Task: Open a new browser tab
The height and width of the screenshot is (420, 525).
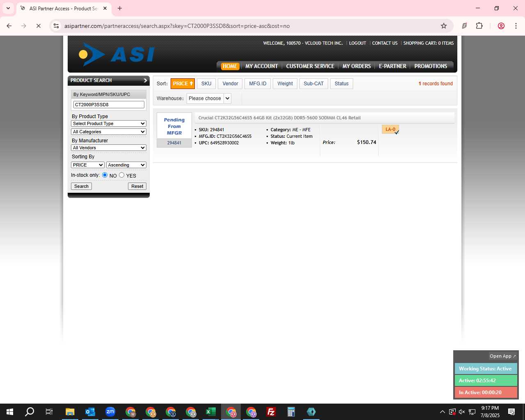Action: tap(120, 8)
